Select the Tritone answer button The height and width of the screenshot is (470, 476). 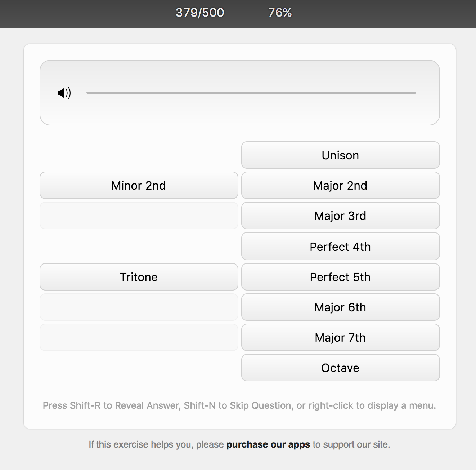click(x=139, y=277)
